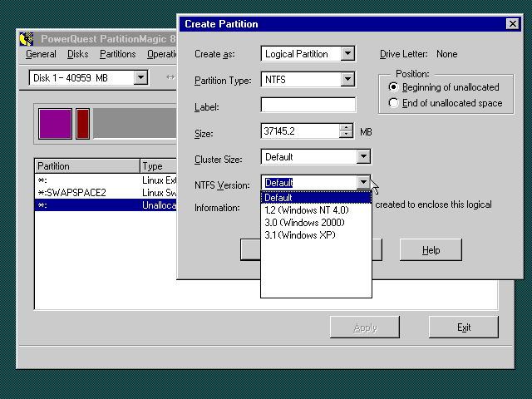Viewport: 532px width, 399px height.
Task: Click the greyed Apply button
Action: [x=365, y=328]
